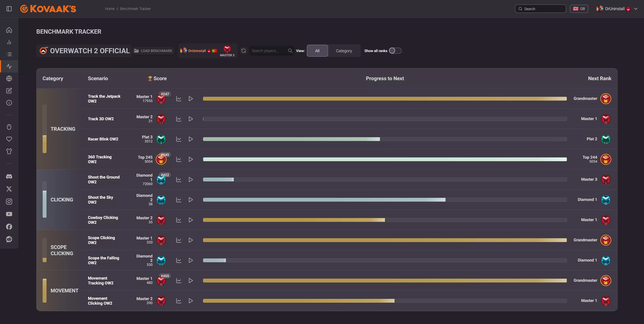The height and width of the screenshot is (324, 644).
Task: Select the All view tab
Action: pos(317,51)
